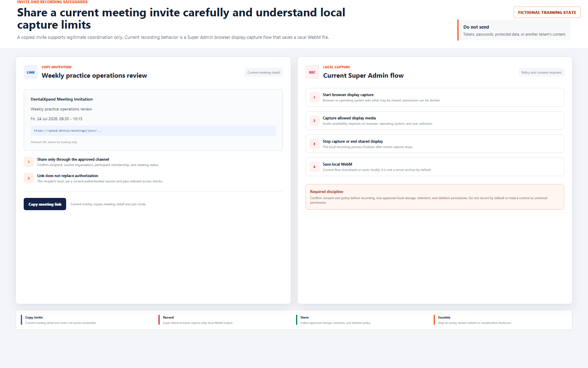Click the page title about sharing meeting invite

pyautogui.click(x=181, y=19)
